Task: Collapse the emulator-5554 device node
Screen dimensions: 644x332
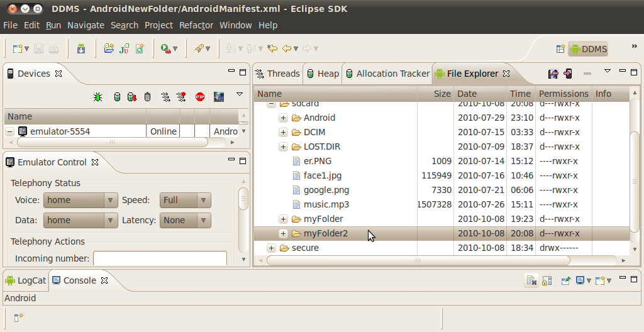Action: [10, 131]
